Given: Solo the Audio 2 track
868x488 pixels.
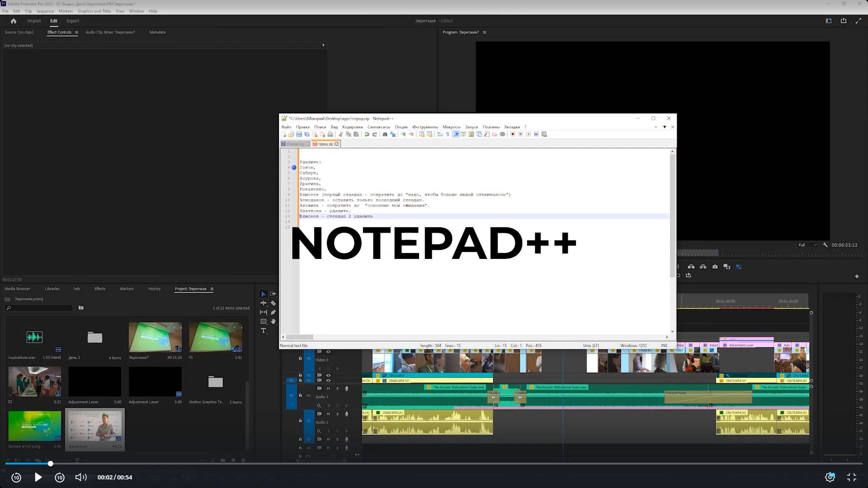Looking at the screenshot, I should (x=337, y=414).
